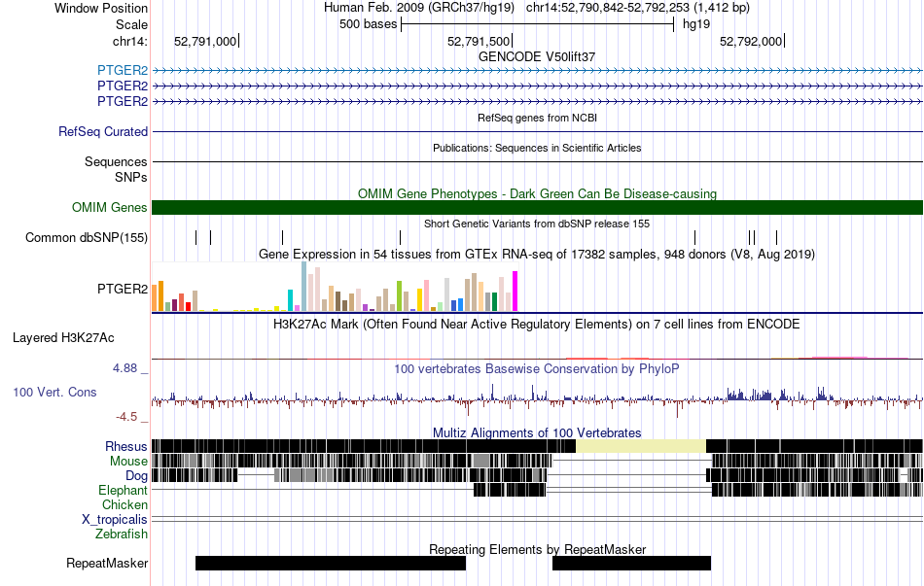Screen dimensions: 924x586
Task: Click 'Repeating Elements by RepeatMasker' title
Action: click(x=538, y=549)
